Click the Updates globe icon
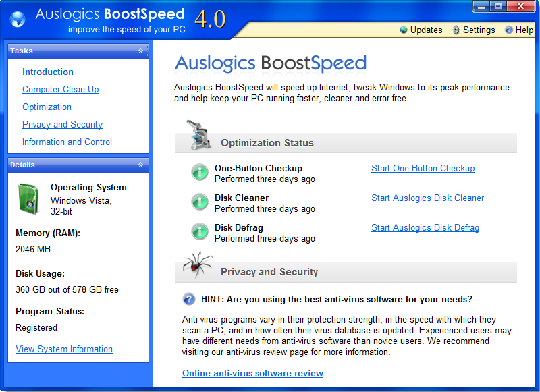 (x=403, y=30)
